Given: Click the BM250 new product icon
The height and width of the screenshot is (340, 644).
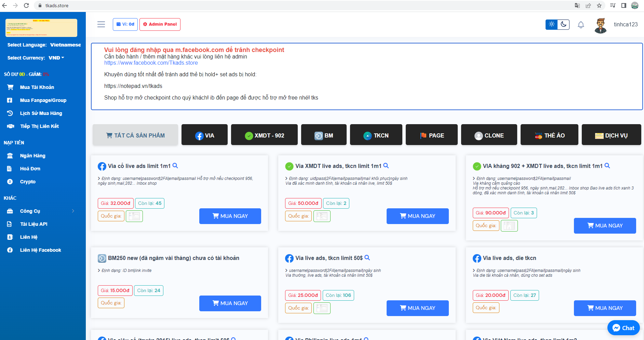Looking at the screenshot, I should coord(102,258).
